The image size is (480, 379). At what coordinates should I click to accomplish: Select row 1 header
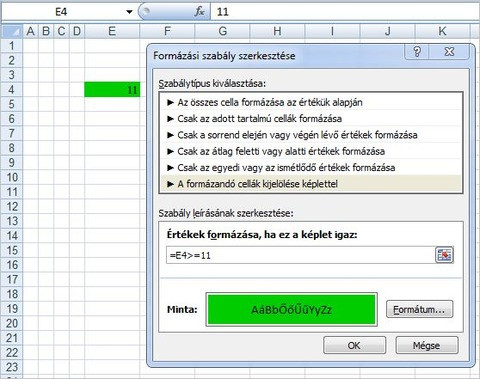[x=12, y=46]
